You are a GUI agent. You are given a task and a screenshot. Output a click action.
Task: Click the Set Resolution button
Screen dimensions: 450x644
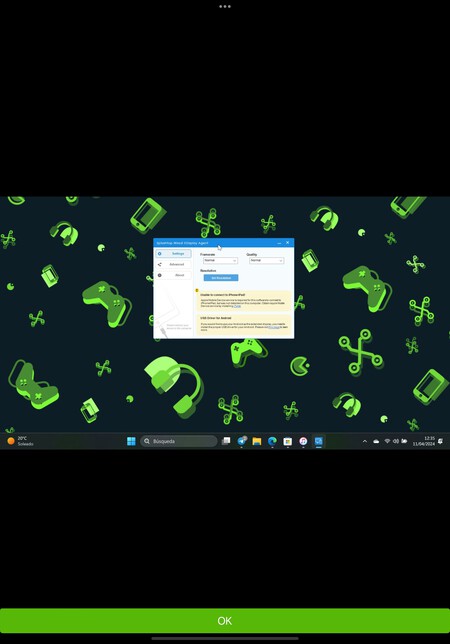221,278
